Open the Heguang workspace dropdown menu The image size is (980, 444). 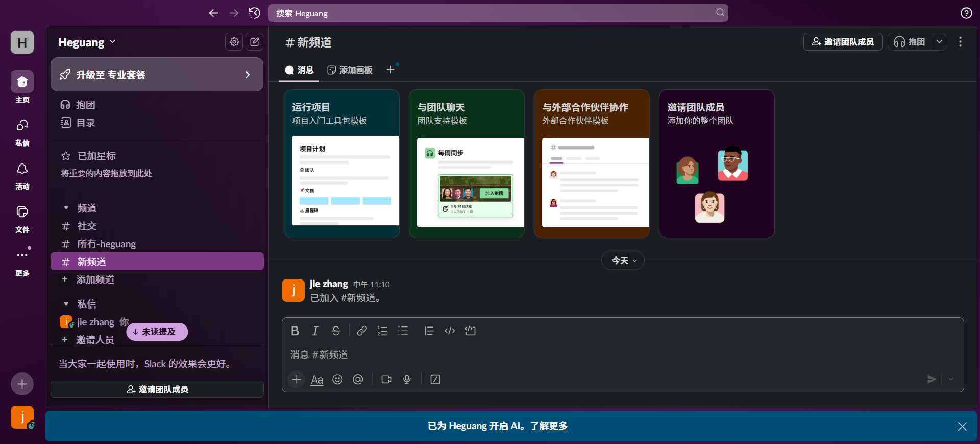click(87, 42)
